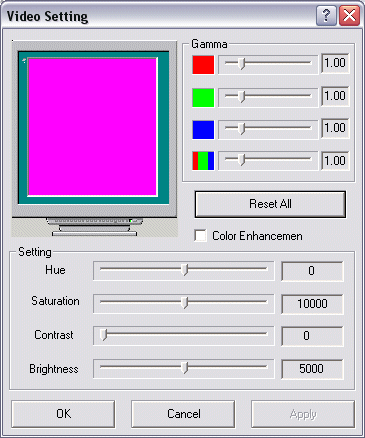The width and height of the screenshot is (365, 438).
Task: Click the Hue label
Action: 55,270
